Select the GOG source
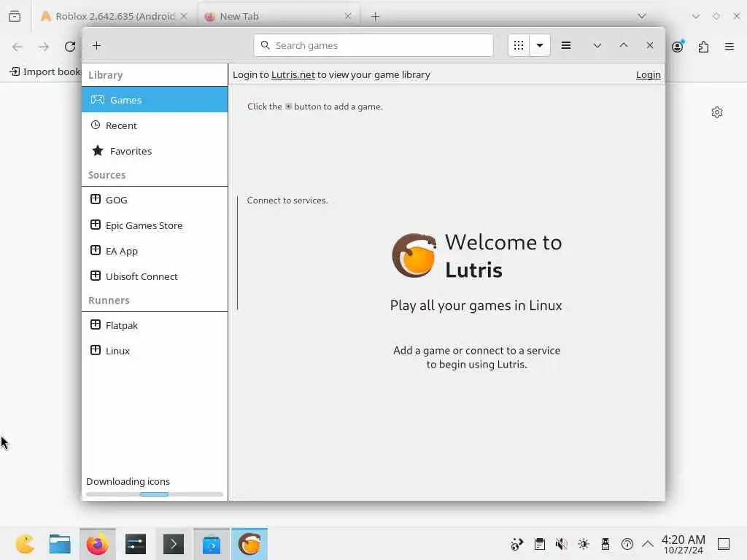 click(155, 200)
